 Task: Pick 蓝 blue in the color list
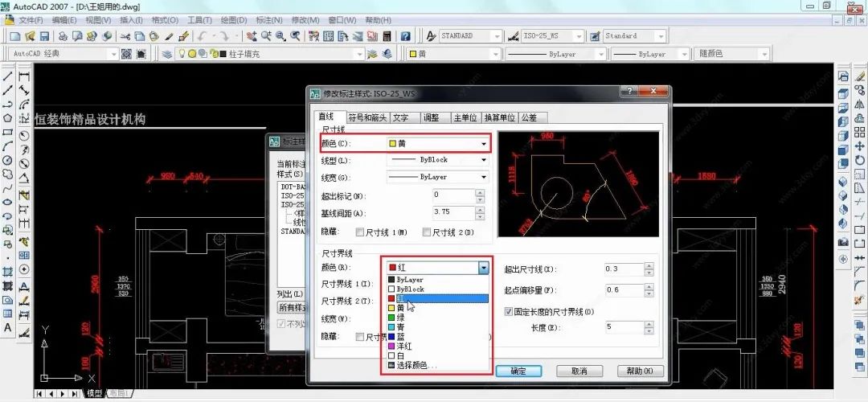pos(438,337)
